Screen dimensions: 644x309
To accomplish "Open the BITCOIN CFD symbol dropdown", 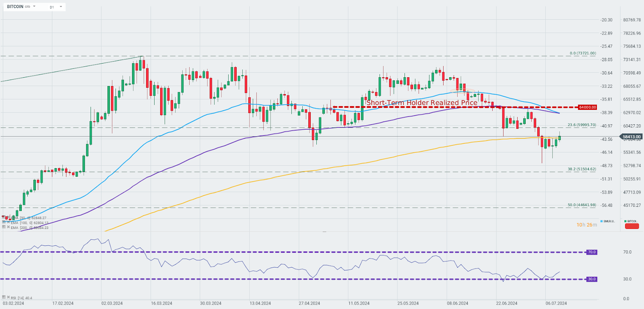I will coord(34,6).
